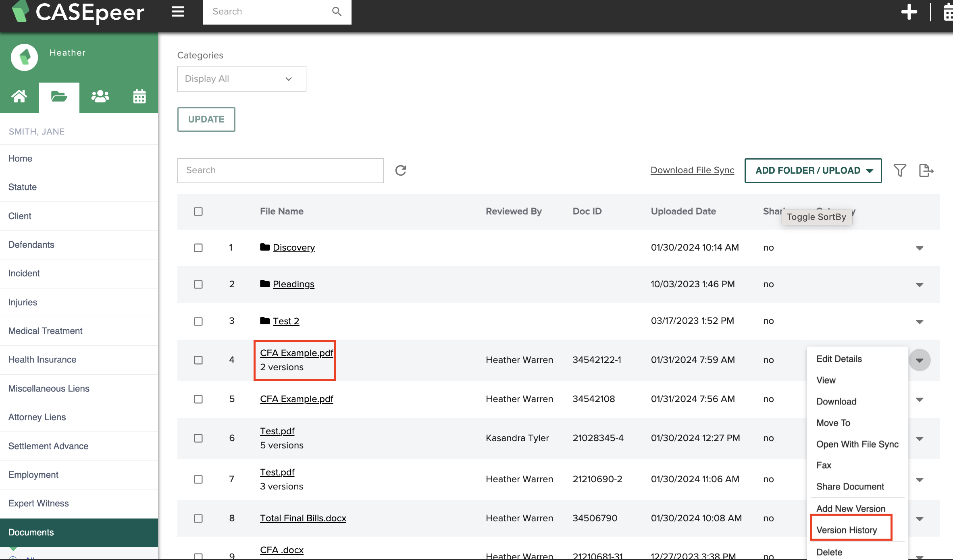Image resolution: width=953 pixels, height=560 pixels.
Task: Open the Discovery folder link
Action: point(294,247)
